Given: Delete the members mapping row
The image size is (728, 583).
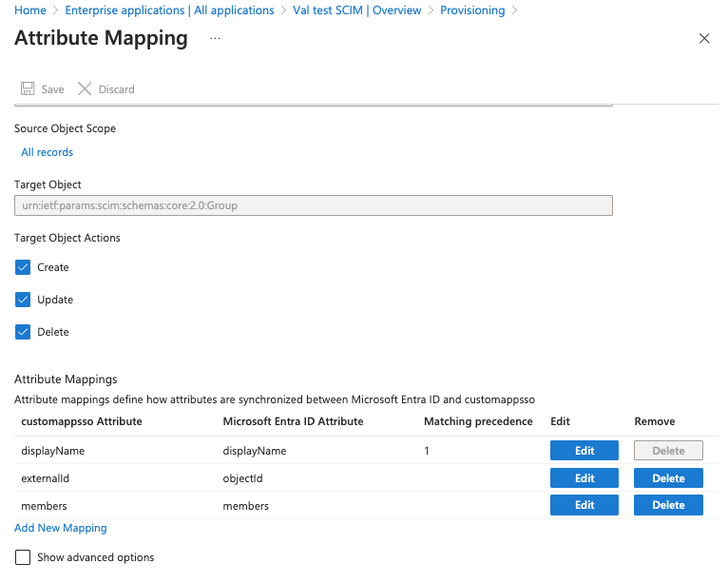Looking at the screenshot, I should coord(668,505).
